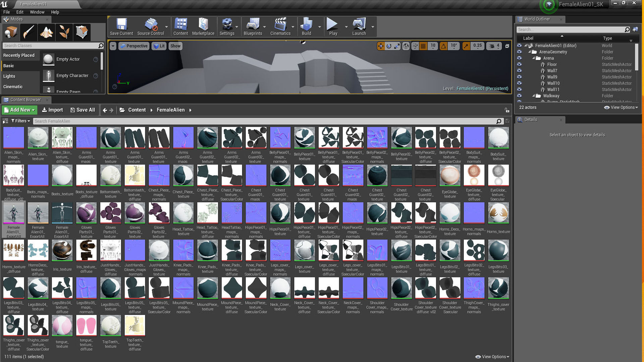Open the viewport Show menu button
This screenshot has height=362, width=644.
click(175, 46)
